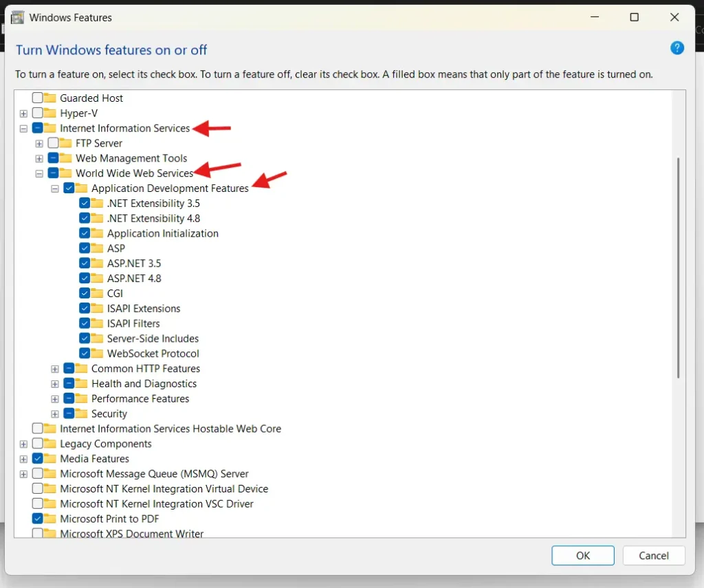This screenshot has height=588, width=704.
Task: Uncheck the ISAPI Filters checkbox
Action: (85, 323)
